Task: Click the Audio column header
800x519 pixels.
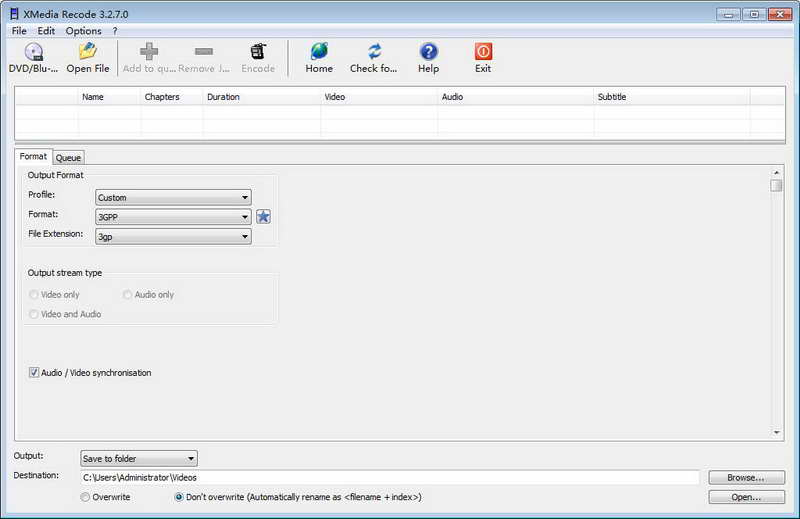Action: tap(516, 96)
